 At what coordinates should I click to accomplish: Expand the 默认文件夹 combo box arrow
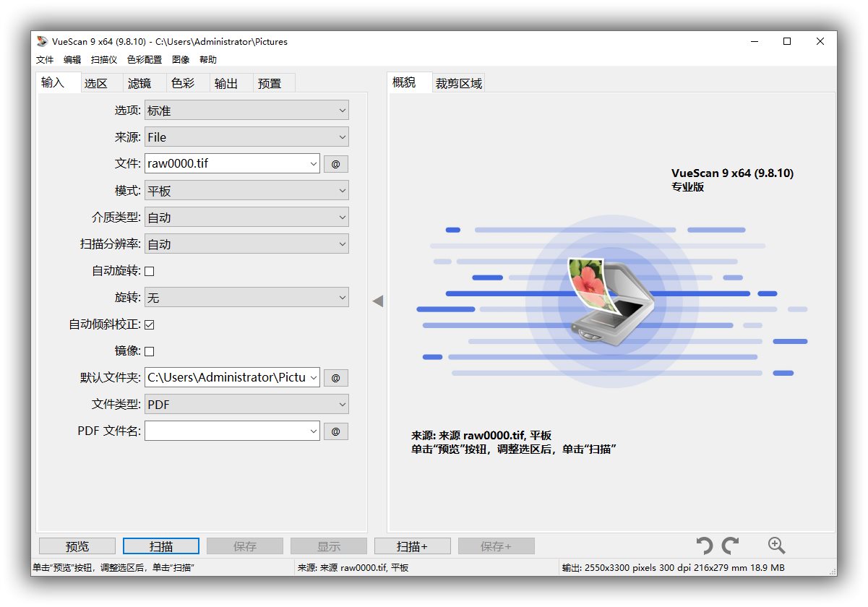coord(314,378)
